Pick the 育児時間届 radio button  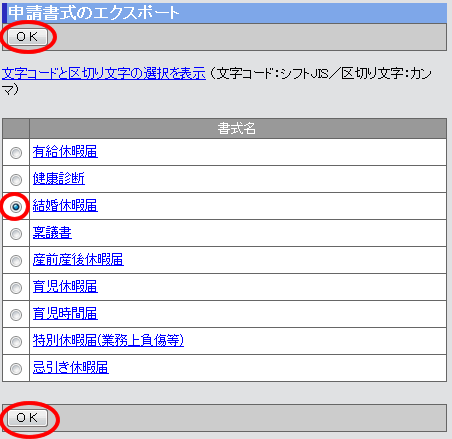[16, 315]
